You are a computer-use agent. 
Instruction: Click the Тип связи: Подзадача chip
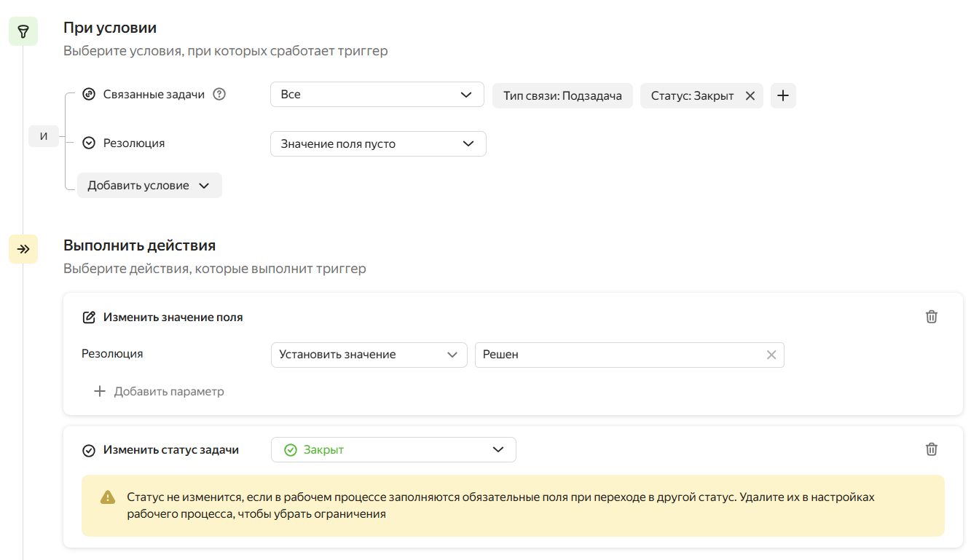(562, 95)
